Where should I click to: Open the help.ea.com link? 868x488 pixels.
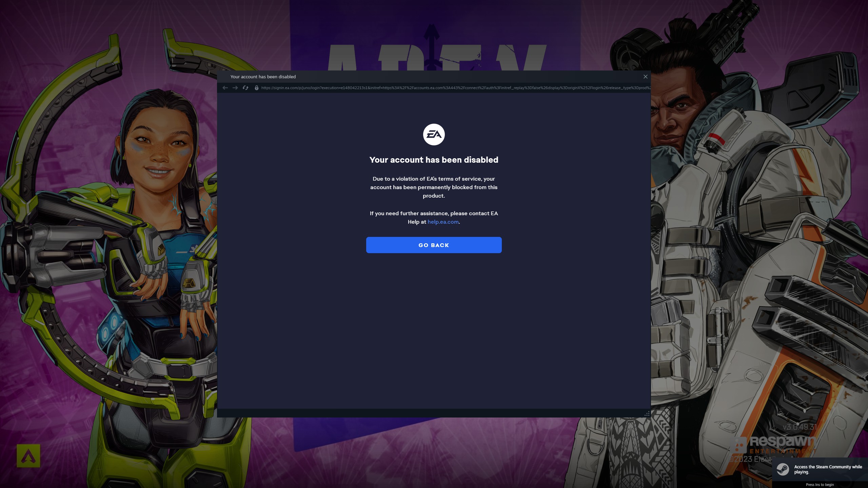pos(443,222)
